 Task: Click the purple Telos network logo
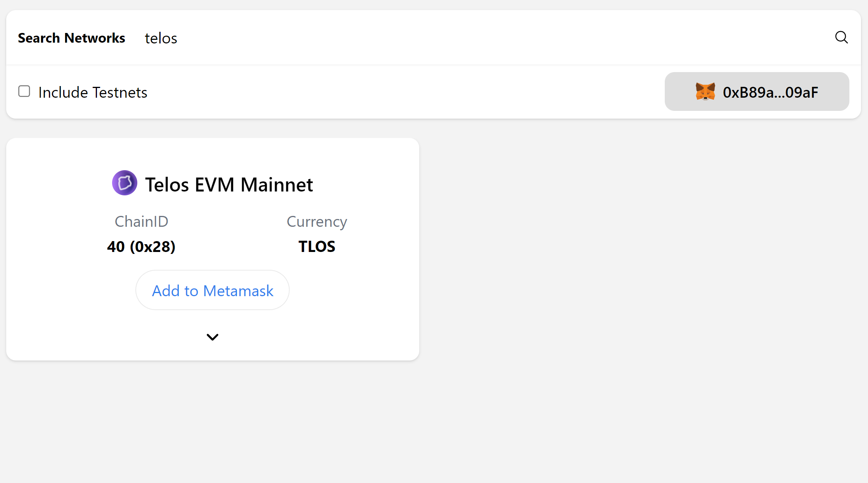[x=124, y=183]
